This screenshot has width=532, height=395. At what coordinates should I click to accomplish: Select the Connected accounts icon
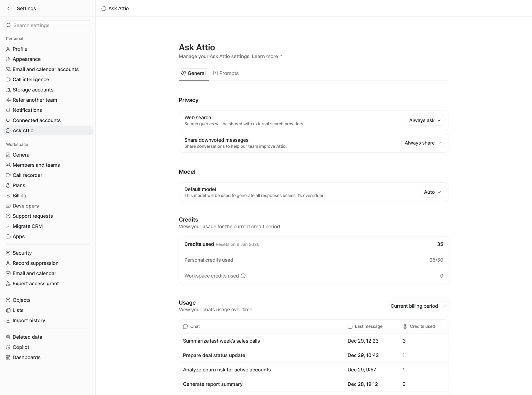coord(8,120)
